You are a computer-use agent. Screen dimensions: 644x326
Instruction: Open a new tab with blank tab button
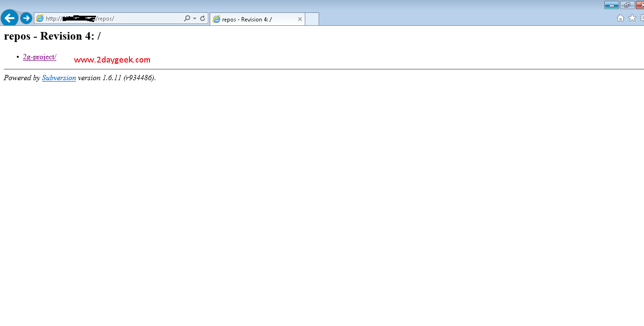(x=312, y=19)
